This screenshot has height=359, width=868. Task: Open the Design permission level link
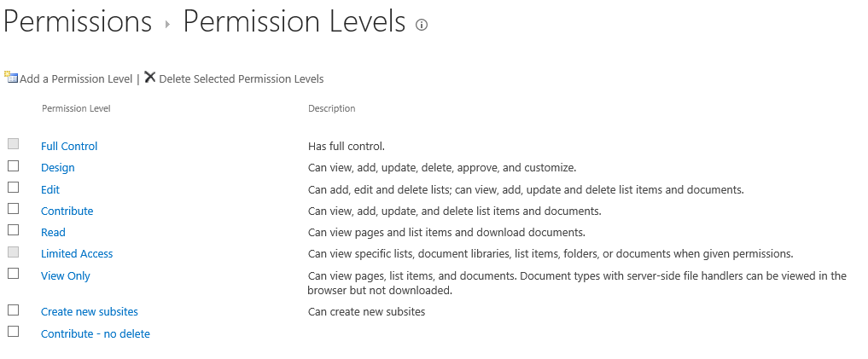click(x=58, y=168)
